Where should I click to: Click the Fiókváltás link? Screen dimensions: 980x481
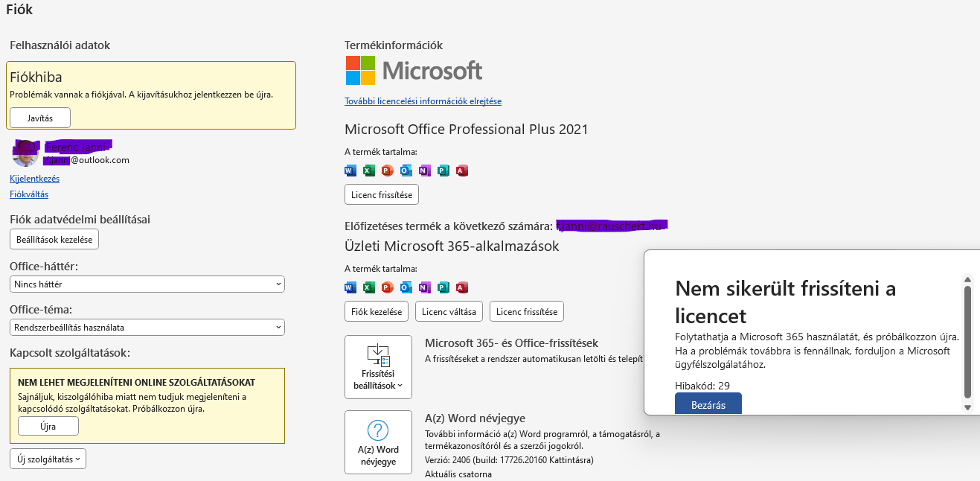coord(29,194)
